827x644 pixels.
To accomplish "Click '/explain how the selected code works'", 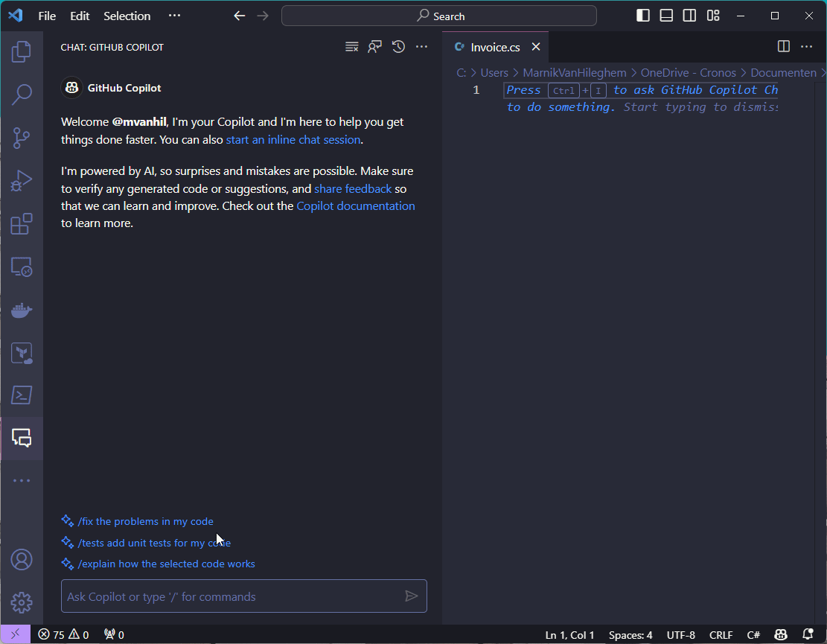I will click(166, 564).
